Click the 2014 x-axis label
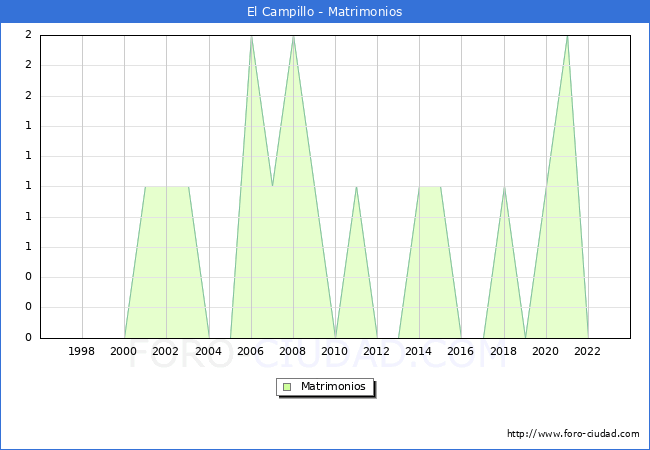 [419, 351]
